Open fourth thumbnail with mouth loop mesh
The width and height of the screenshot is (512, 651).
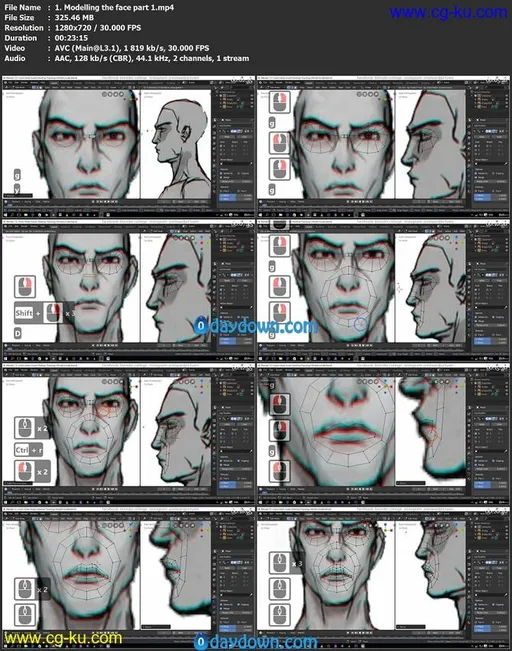pos(384,291)
